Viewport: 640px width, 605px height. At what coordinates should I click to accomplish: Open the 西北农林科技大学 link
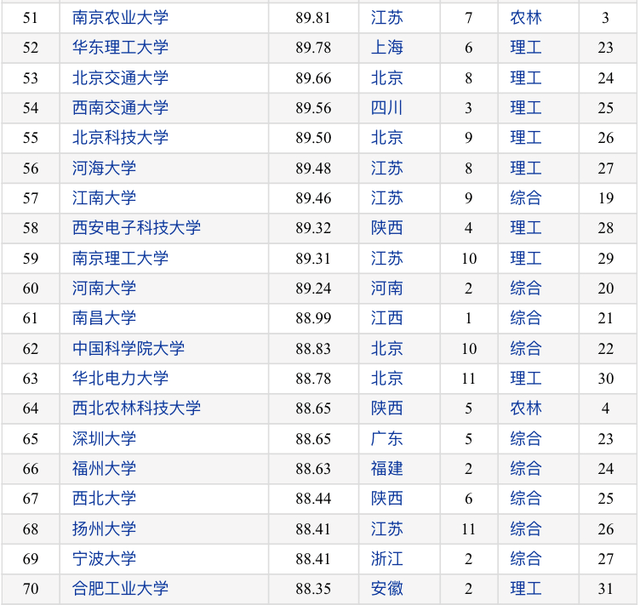coord(136,408)
